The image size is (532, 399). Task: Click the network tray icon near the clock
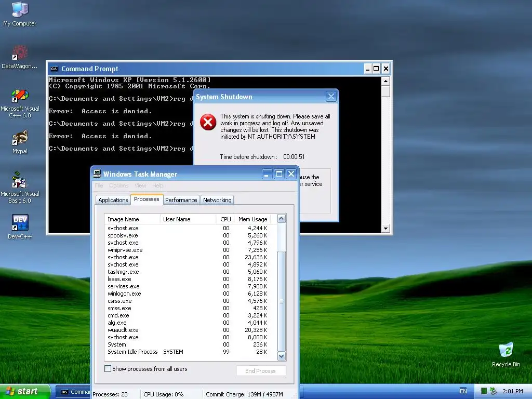pyautogui.click(x=493, y=391)
